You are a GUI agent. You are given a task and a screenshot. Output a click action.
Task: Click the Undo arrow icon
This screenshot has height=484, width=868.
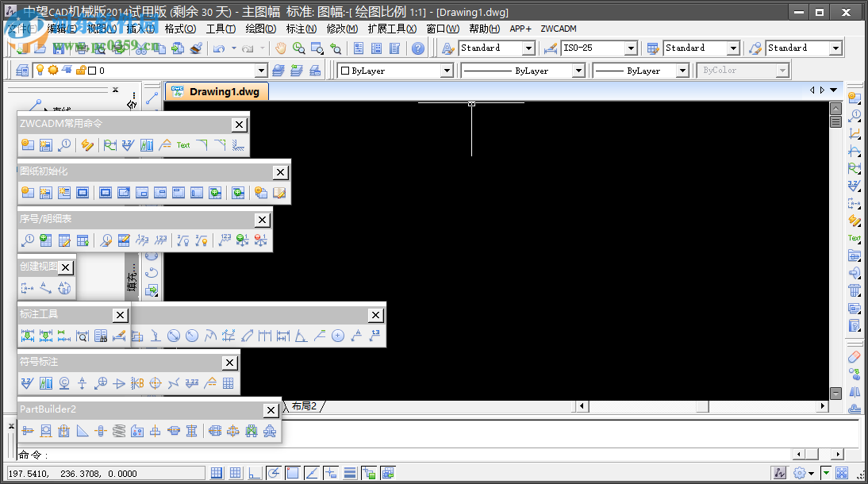219,48
